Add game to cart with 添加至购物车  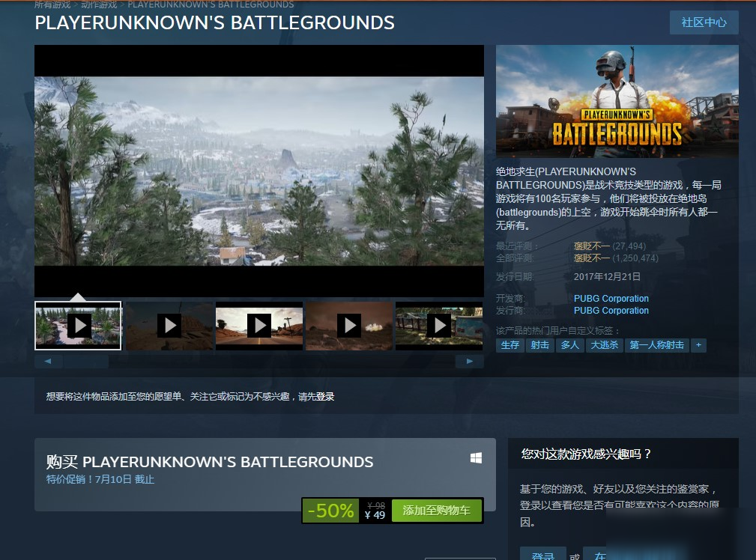pos(437,511)
